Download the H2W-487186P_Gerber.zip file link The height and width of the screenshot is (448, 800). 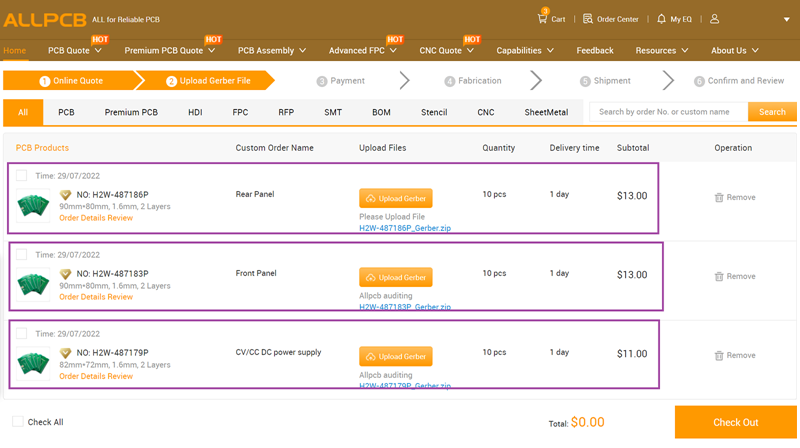point(405,228)
